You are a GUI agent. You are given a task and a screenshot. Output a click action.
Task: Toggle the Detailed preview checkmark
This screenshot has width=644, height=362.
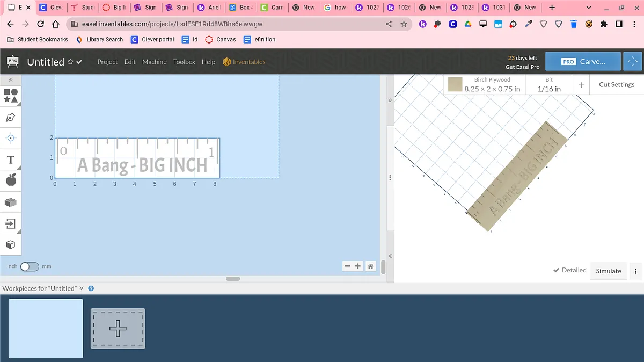[569, 270]
